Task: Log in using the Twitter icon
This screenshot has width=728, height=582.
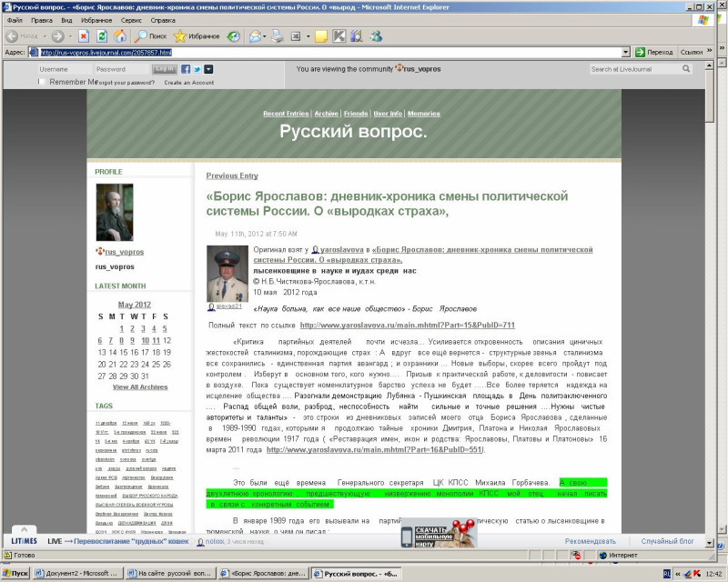Action: 197,69
